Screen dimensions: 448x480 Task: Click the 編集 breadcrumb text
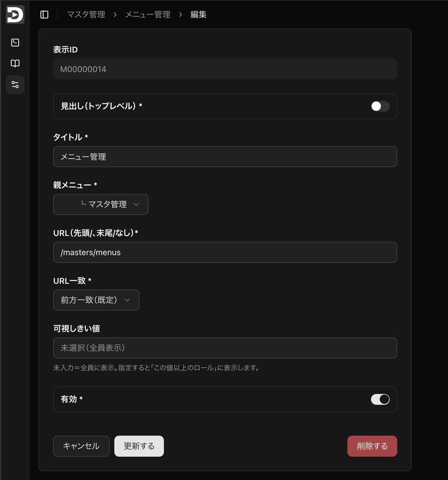(198, 15)
